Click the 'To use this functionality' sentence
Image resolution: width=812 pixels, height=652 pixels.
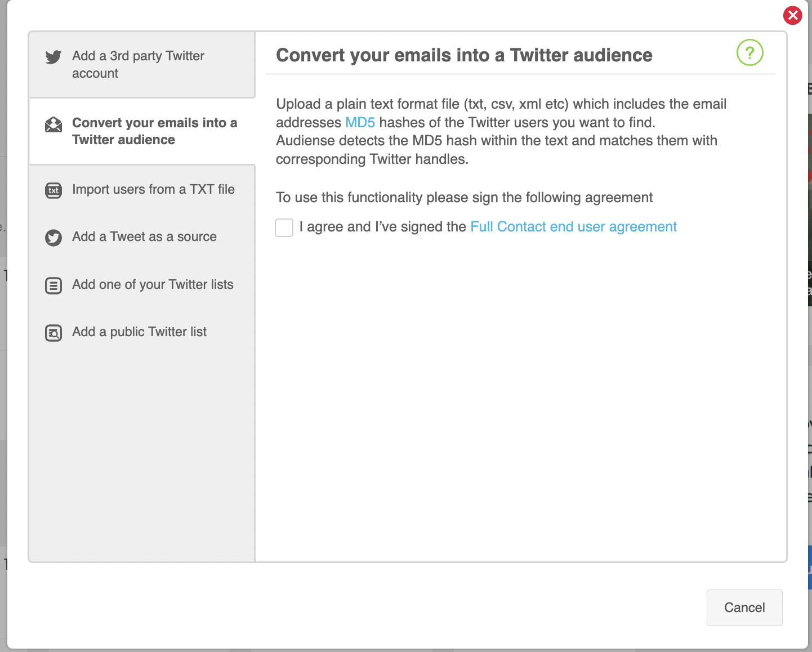pos(464,198)
